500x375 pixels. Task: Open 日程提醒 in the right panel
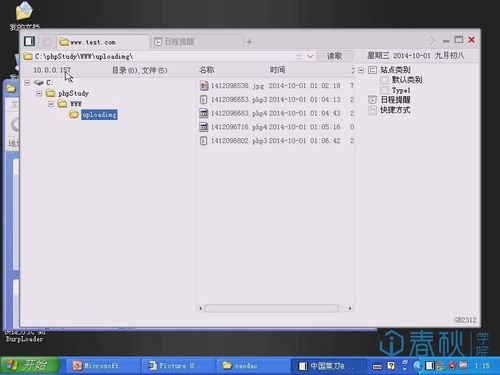pyautogui.click(x=395, y=100)
